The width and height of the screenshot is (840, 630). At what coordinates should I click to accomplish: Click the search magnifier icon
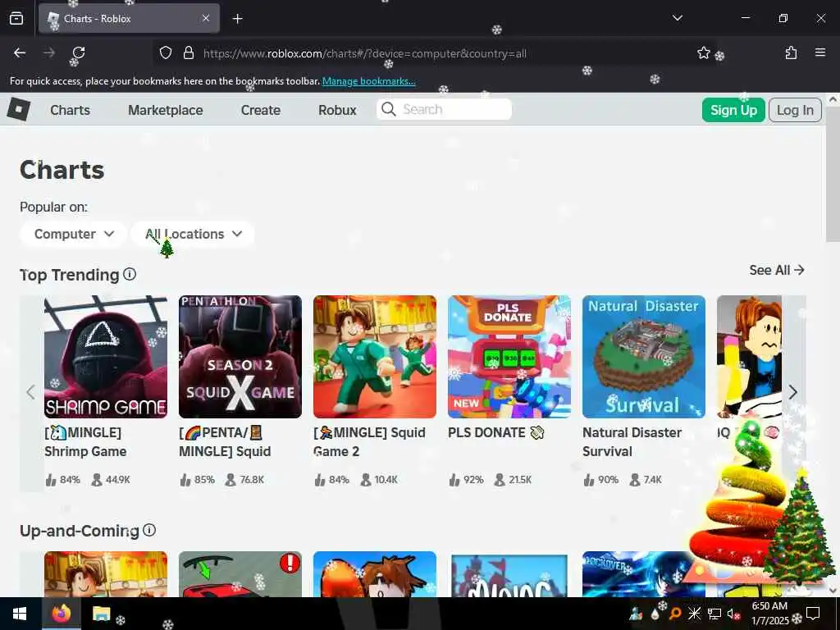click(388, 109)
